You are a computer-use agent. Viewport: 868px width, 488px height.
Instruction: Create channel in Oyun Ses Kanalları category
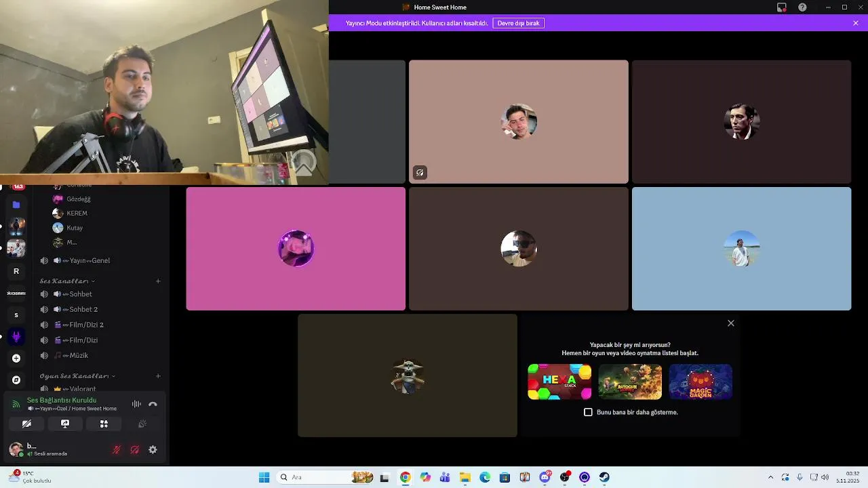pyautogui.click(x=158, y=375)
